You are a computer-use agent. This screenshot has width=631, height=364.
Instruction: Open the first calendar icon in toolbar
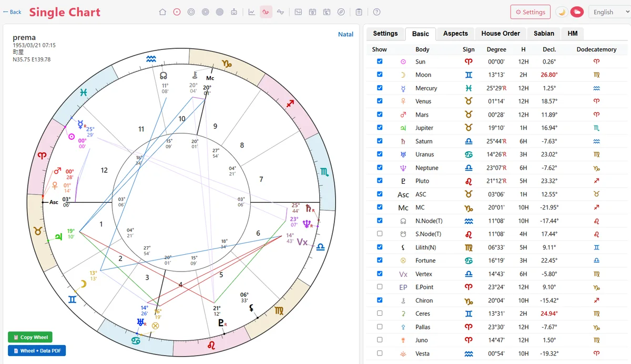pyautogui.click(x=312, y=12)
